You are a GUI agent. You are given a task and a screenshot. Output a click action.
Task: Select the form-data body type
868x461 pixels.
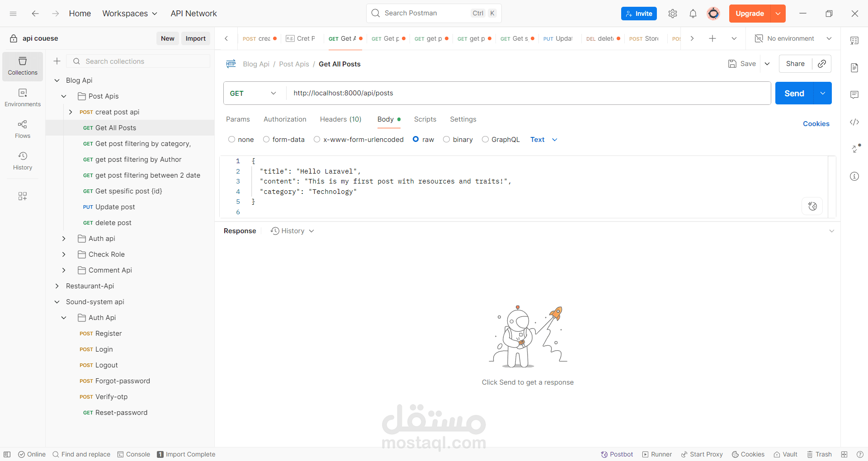(x=266, y=139)
